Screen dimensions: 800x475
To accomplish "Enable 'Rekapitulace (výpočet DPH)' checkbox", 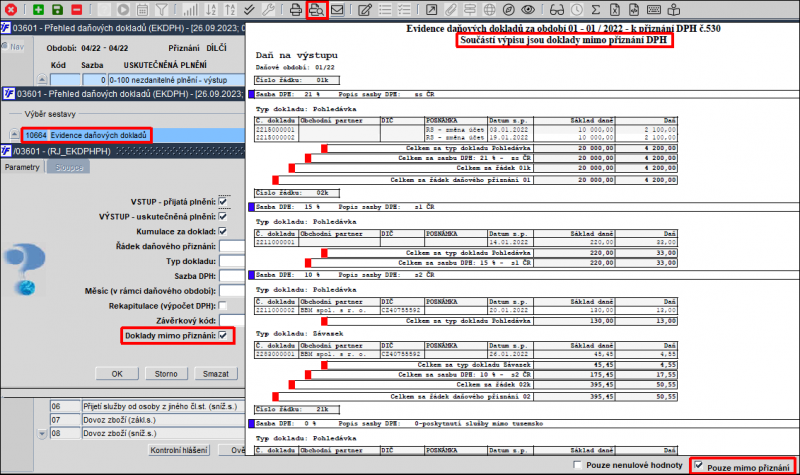I will (223, 306).
